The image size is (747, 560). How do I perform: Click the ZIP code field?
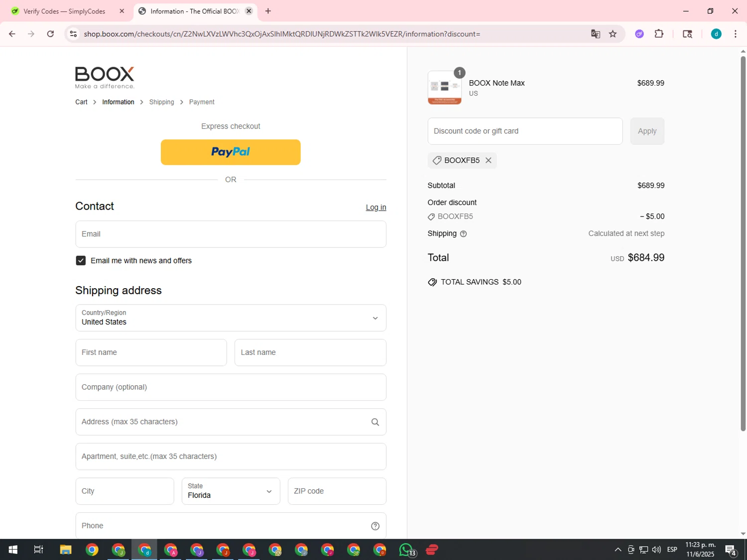pyautogui.click(x=337, y=491)
